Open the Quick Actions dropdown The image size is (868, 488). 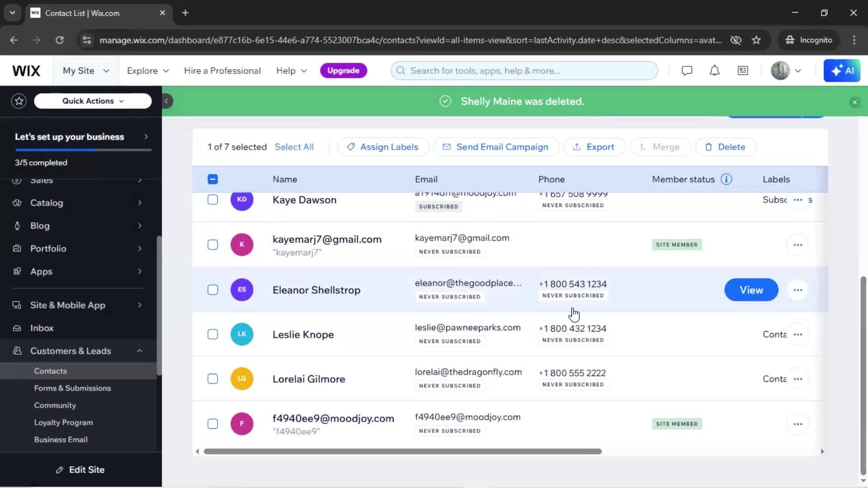93,101
